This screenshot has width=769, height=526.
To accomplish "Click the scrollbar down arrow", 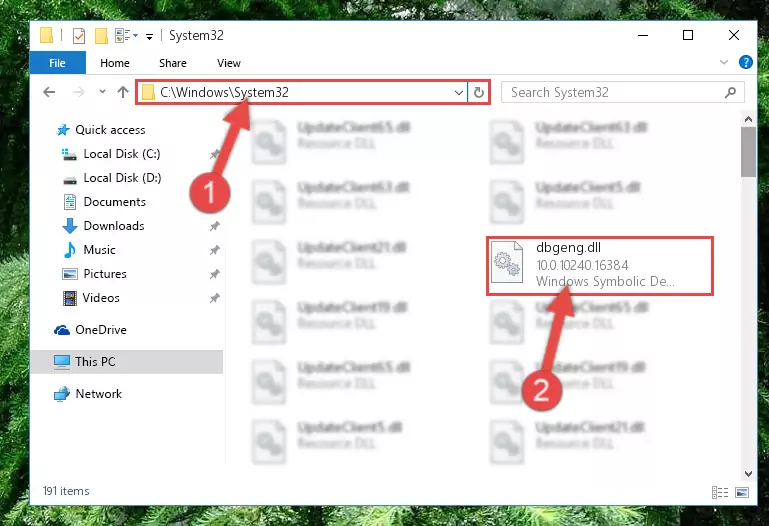I will point(748,474).
